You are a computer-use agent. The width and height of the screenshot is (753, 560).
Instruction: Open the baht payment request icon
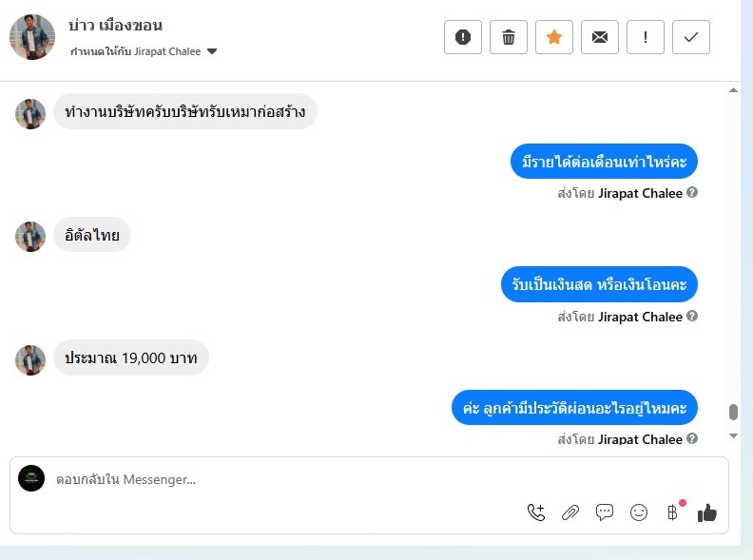click(673, 512)
